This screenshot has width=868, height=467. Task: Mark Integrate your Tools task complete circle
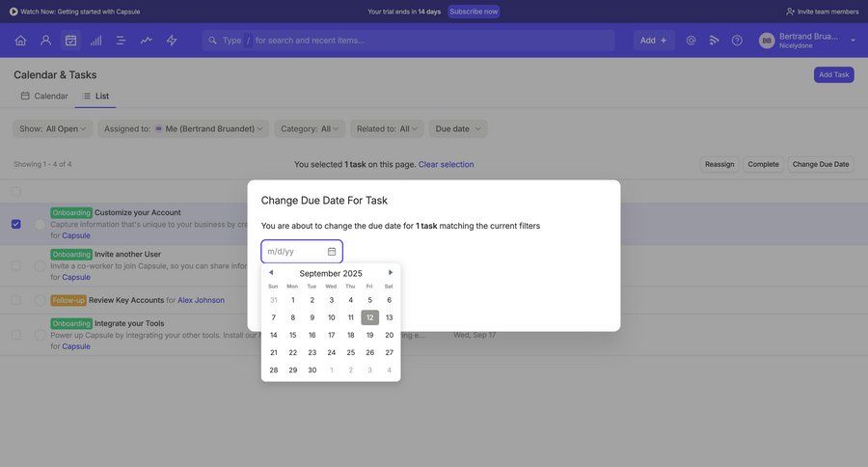(40, 335)
